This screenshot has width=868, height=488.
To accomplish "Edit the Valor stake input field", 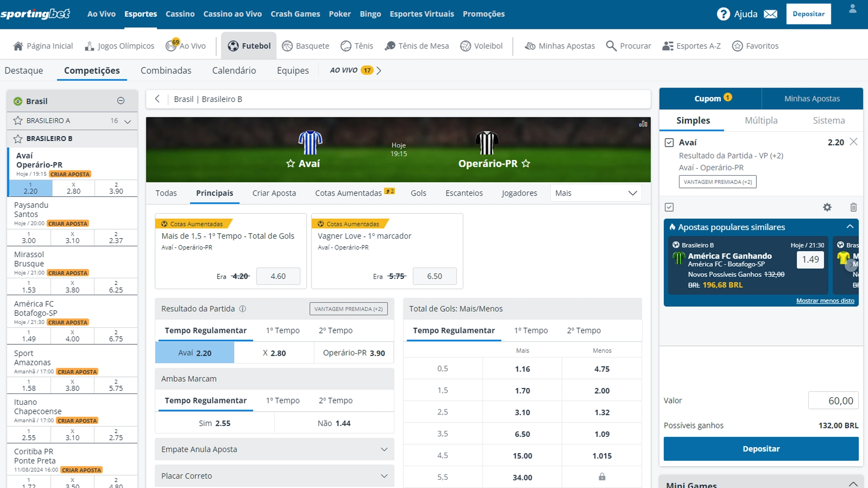I will [x=833, y=400].
